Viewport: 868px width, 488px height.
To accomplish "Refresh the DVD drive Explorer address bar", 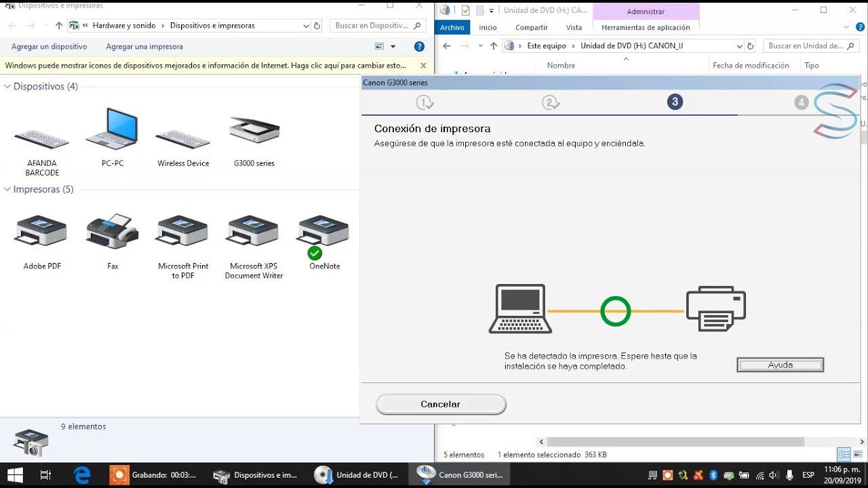I will click(750, 46).
